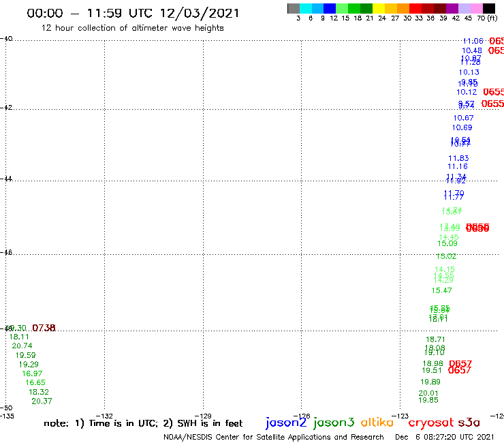The width and height of the screenshot is (504, 443).
Task: Click the 19.29 wave height value
Action: point(29,365)
